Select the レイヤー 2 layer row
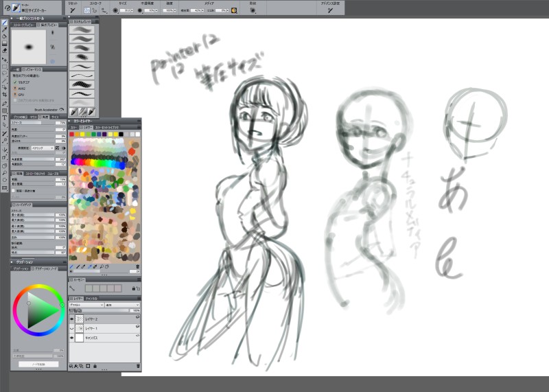The width and height of the screenshot is (549, 392). (104, 319)
